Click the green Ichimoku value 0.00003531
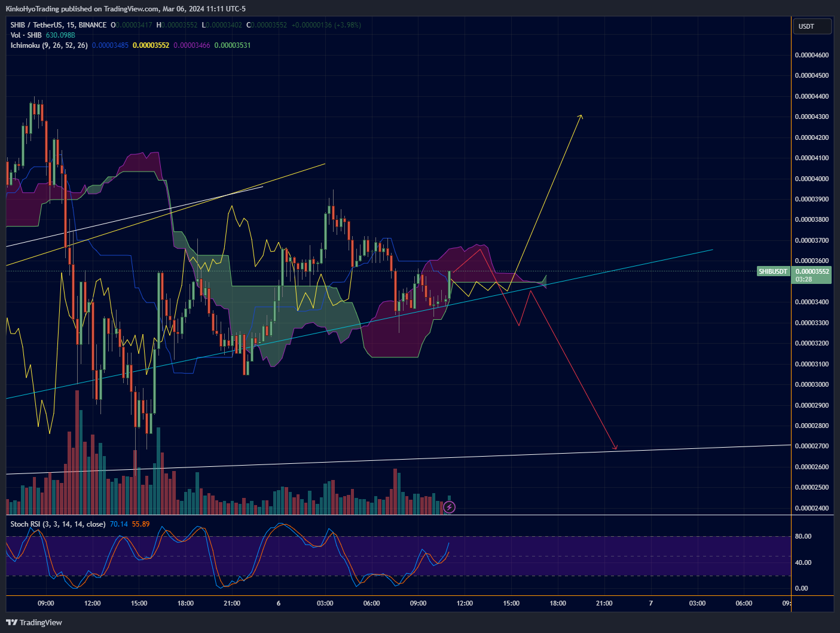 click(233, 45)
